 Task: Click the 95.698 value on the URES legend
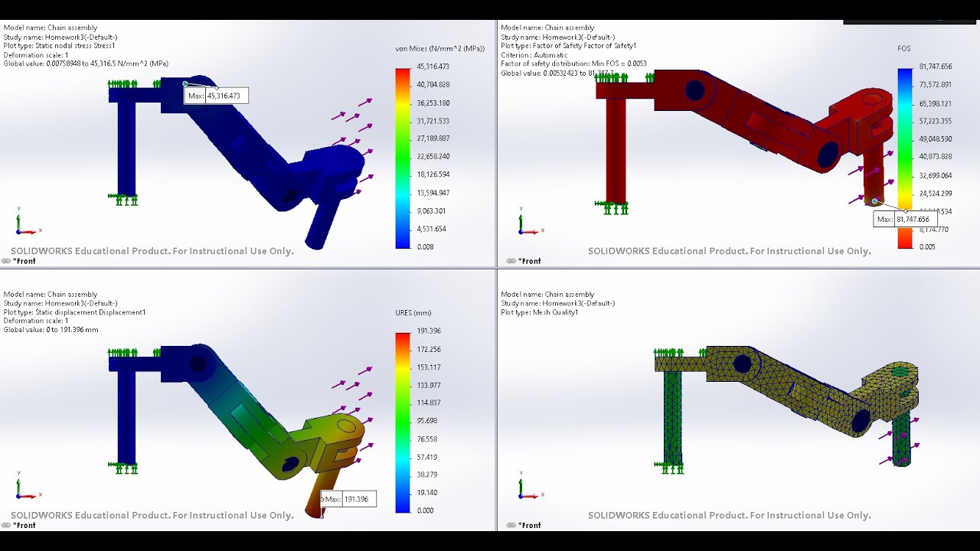(426, 421)
